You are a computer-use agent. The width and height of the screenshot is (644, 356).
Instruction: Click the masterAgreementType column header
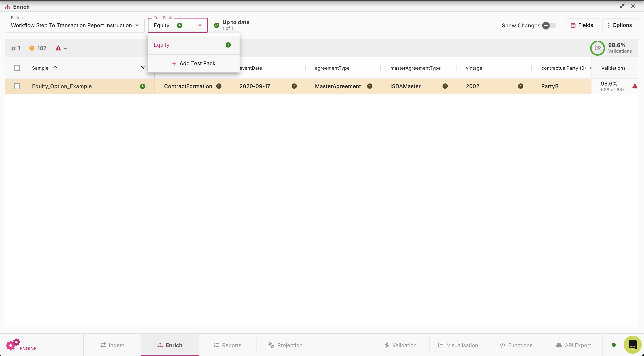(x=416, y=68)
